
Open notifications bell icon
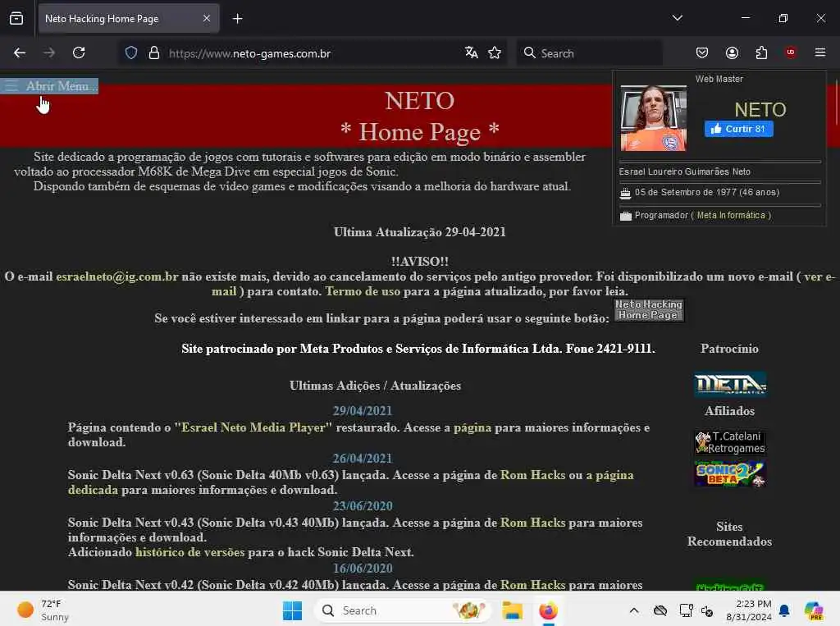point(784,610)
